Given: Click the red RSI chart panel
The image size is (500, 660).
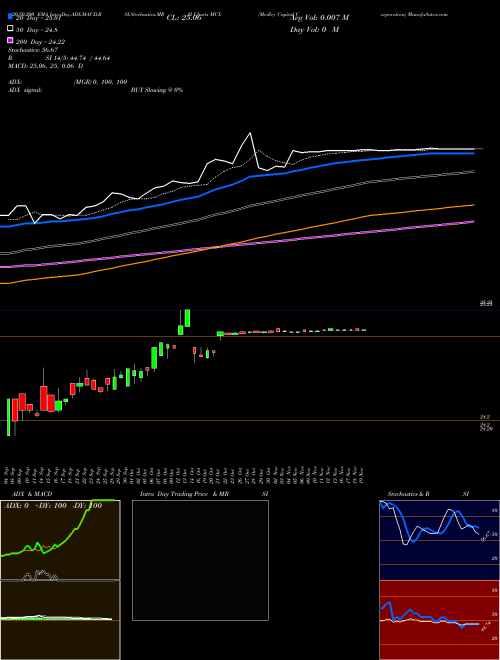Looking at the screenshot, I should [x=439, y=620].
